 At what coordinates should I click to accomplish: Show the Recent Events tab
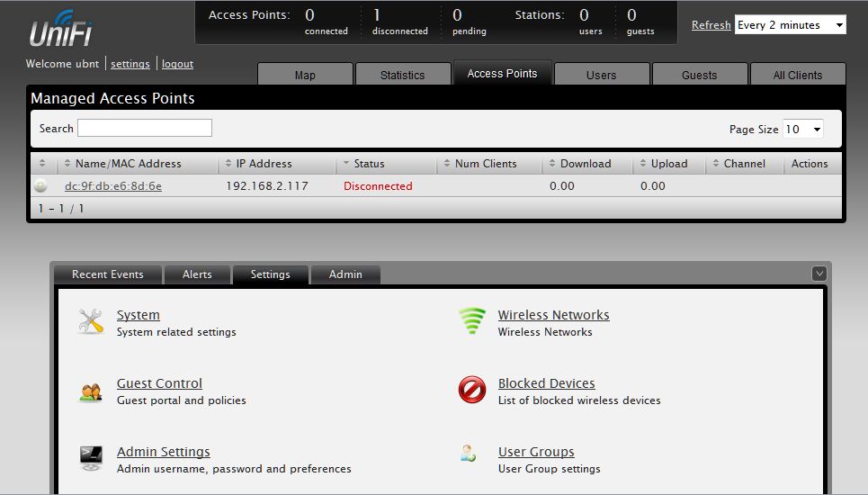pyautogui.click(x=107, y=274)
